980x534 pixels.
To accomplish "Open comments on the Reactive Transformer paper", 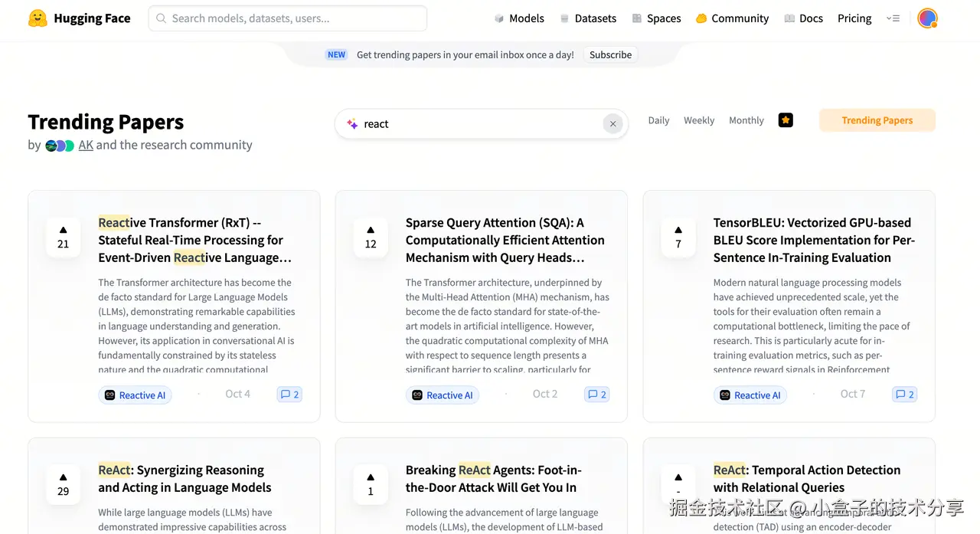I will click(x=289, y=395).
